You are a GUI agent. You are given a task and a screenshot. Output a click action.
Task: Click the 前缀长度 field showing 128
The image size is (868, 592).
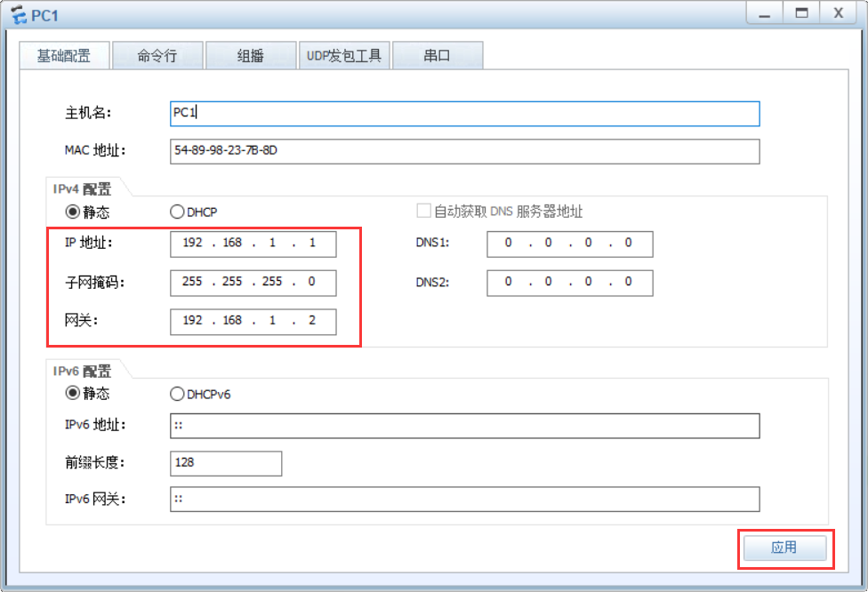click(226, 463)
